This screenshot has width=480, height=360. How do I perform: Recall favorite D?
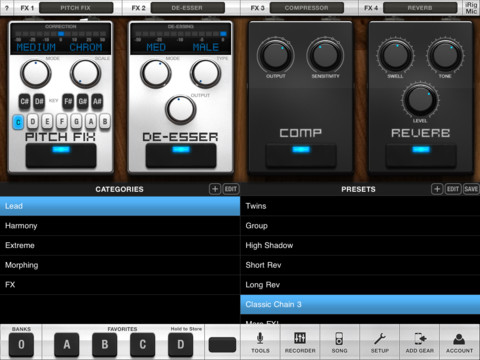(x=181, y=344)
